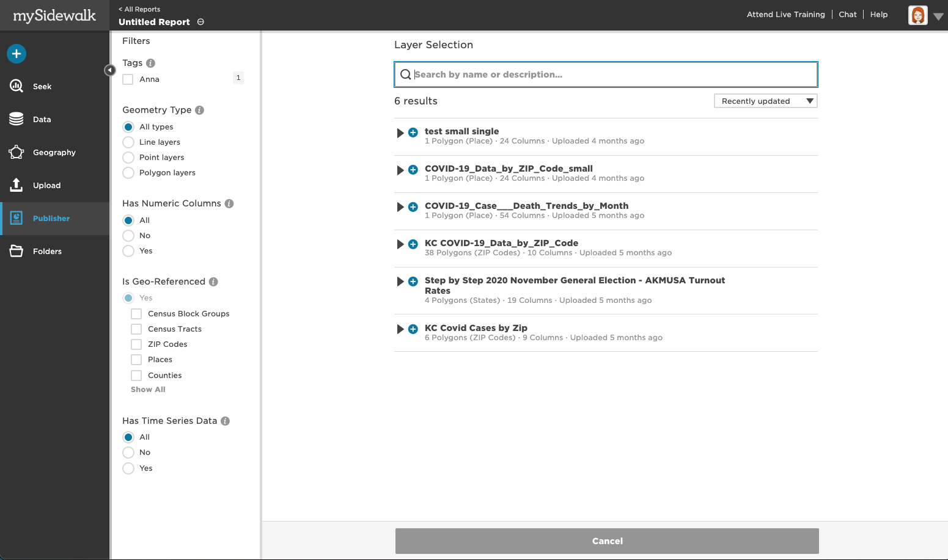
Task: Show info for Geometry Type filter
Action: tap(199, 110)
